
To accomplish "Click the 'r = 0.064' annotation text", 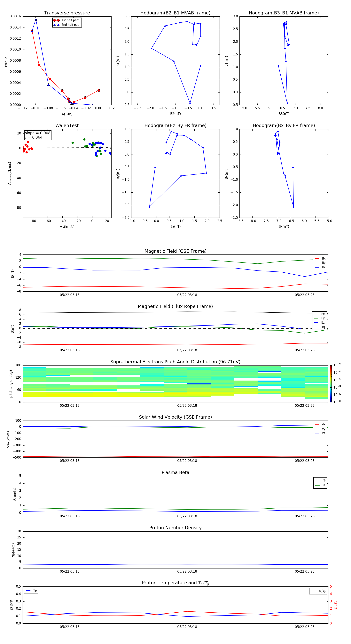I will [34, 137].
